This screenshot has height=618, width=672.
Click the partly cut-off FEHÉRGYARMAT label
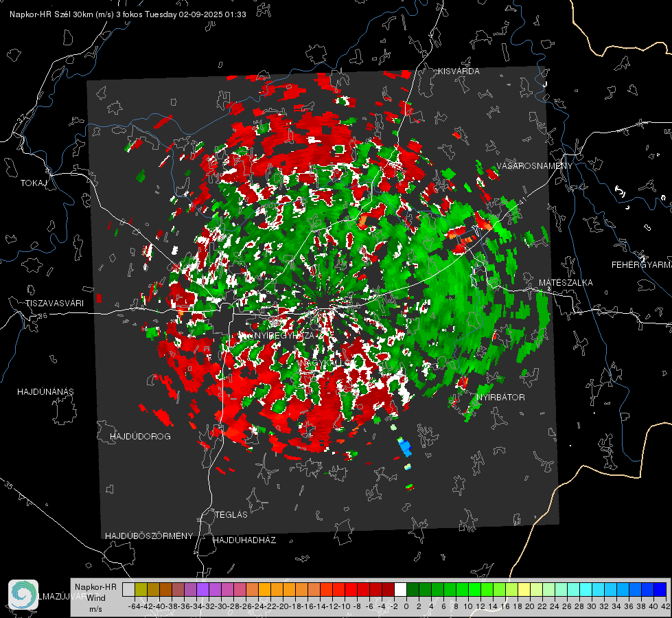pos(642,265)
